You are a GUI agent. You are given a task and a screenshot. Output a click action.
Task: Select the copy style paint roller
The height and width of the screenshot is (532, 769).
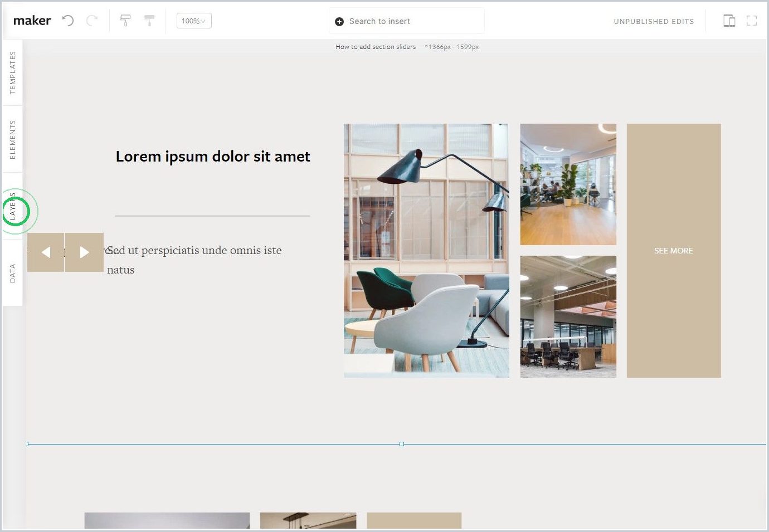[x=125, y=21]
